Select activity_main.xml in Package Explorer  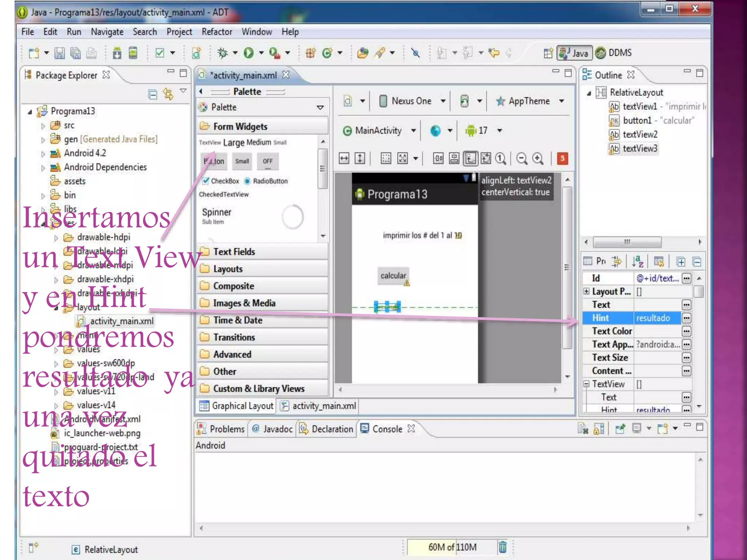[x=115, y=321]
